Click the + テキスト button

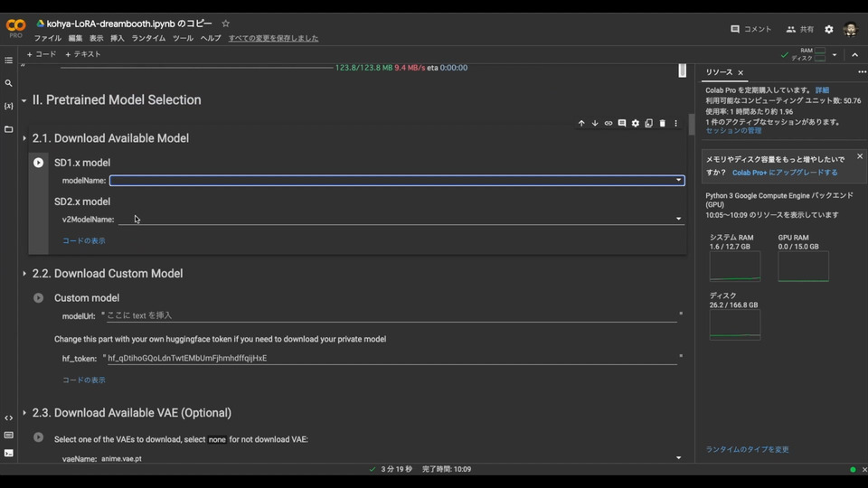click(x=83, y=54)
